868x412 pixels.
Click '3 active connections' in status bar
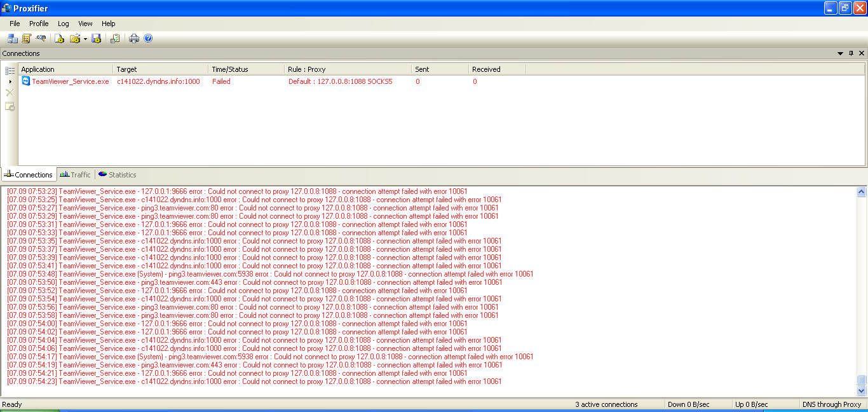(606, 404)
